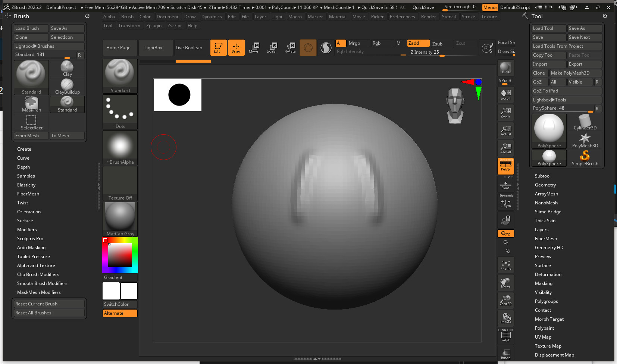Screen dimensions: 617x364
Task: Expand the Deformation subpalette
Action: pos(548,274)
